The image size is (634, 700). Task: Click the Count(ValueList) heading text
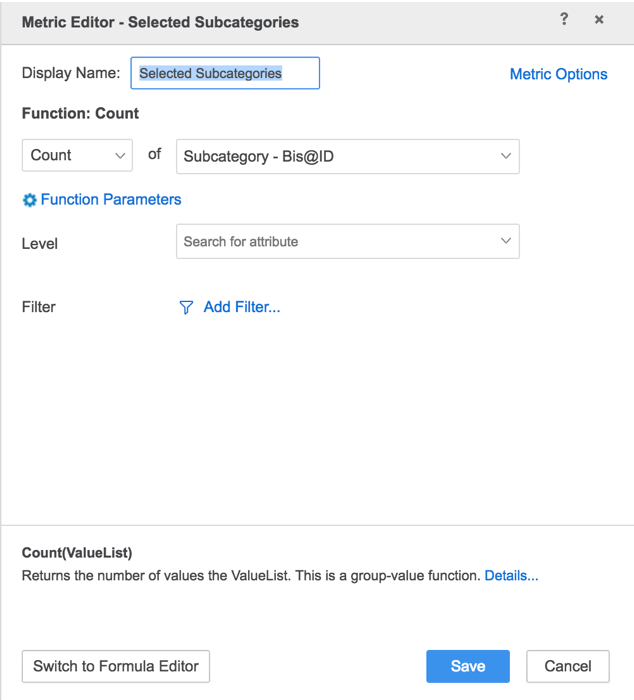pos(77,553)
